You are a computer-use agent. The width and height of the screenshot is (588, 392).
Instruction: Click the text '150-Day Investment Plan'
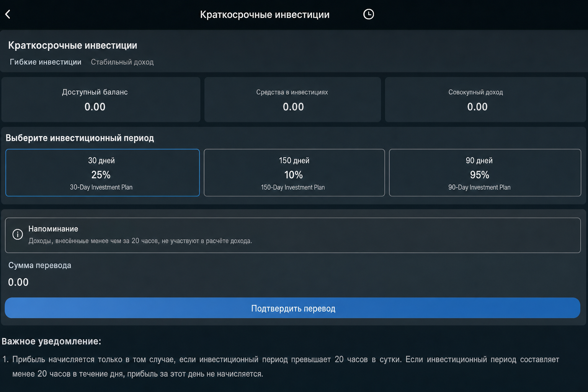293,187
